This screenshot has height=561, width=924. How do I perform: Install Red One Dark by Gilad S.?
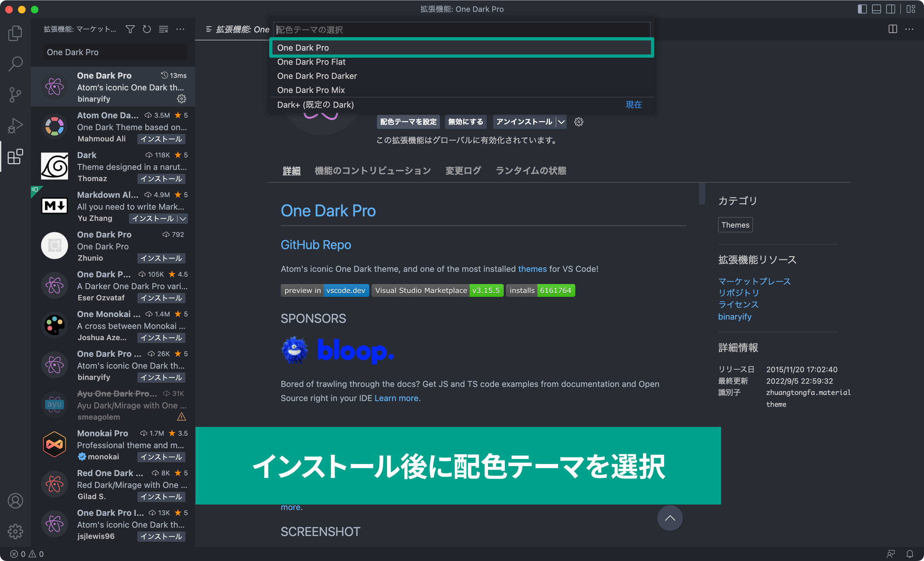161,497
